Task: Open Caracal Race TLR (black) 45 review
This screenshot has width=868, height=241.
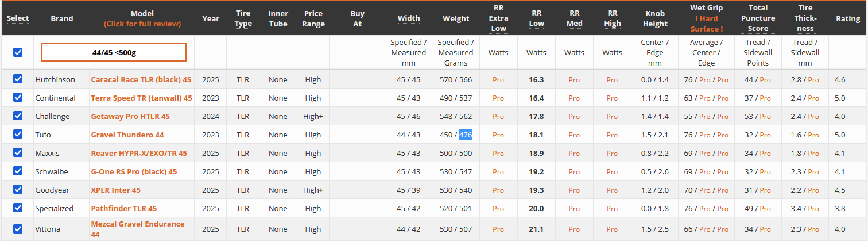Action: pyautogui.click(x=141, y=79)
